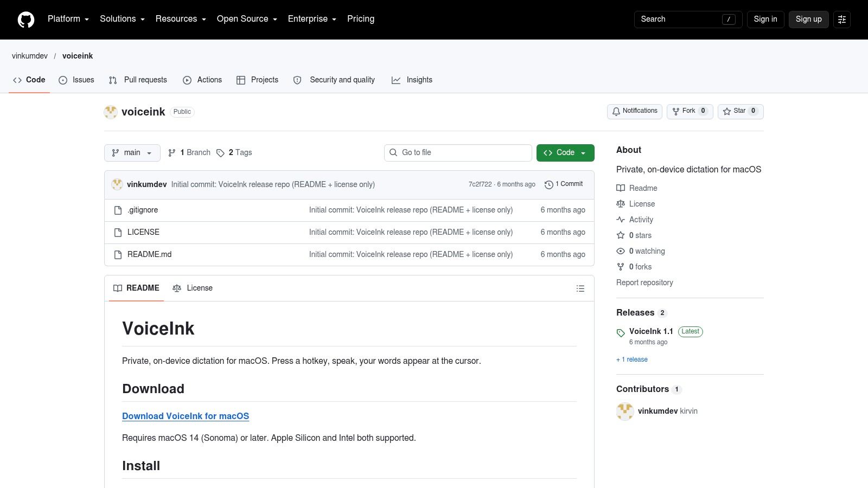Click the Go to file search field

point(458,153)
